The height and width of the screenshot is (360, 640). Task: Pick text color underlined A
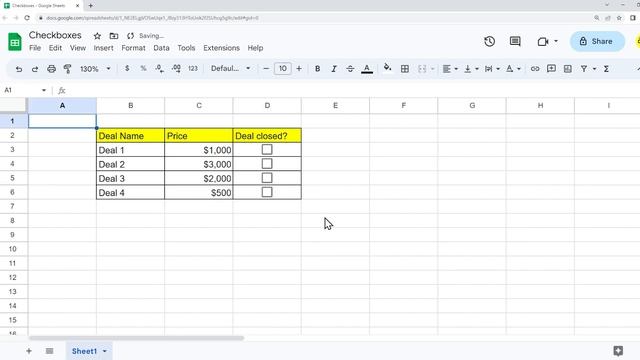[367, 69]
